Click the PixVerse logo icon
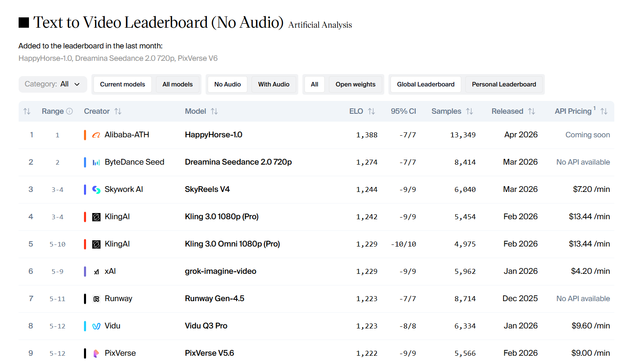This screenshot has width=623, height=364. [96, 353]
